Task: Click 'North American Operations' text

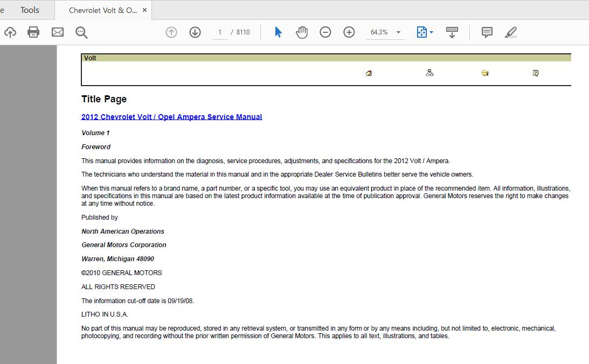Action: click(x=123, y=232)
